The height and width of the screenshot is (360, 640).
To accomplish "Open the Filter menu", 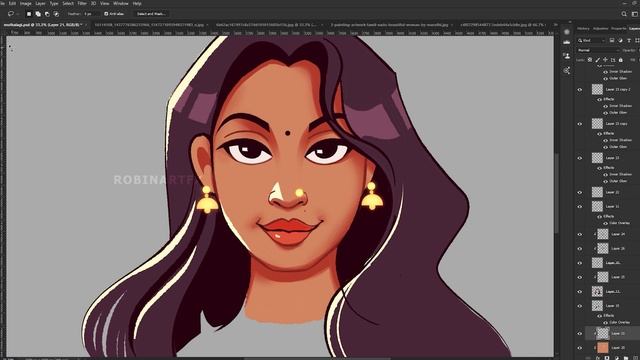I will pos(82,3).
